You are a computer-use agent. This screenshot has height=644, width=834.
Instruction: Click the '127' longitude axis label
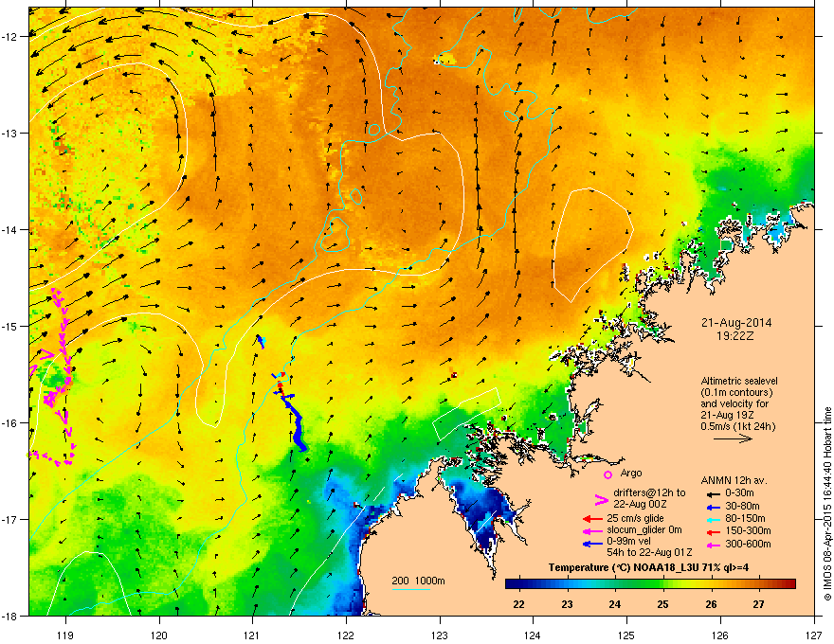click(x=814, y=635)
